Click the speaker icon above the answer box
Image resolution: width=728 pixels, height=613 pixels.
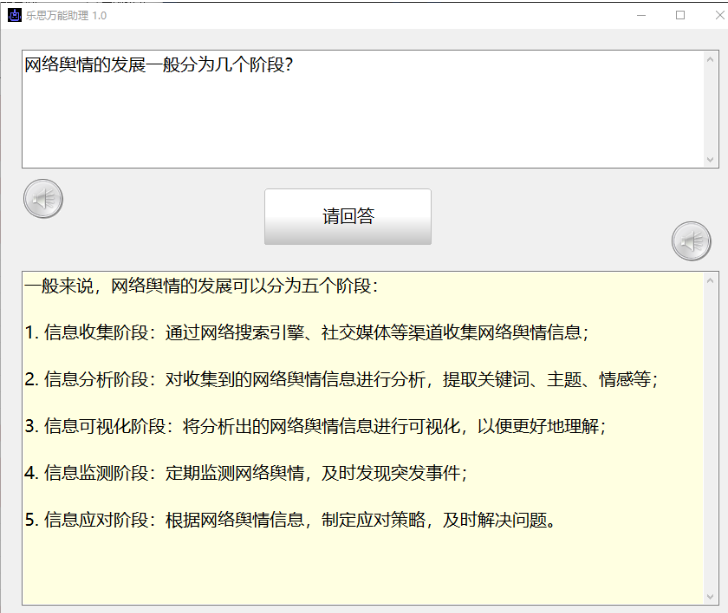[x=691, y=241]
